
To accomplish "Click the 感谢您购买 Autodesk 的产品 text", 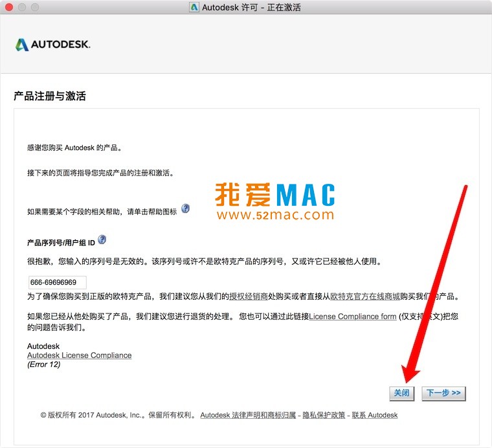I will (74, 148).
